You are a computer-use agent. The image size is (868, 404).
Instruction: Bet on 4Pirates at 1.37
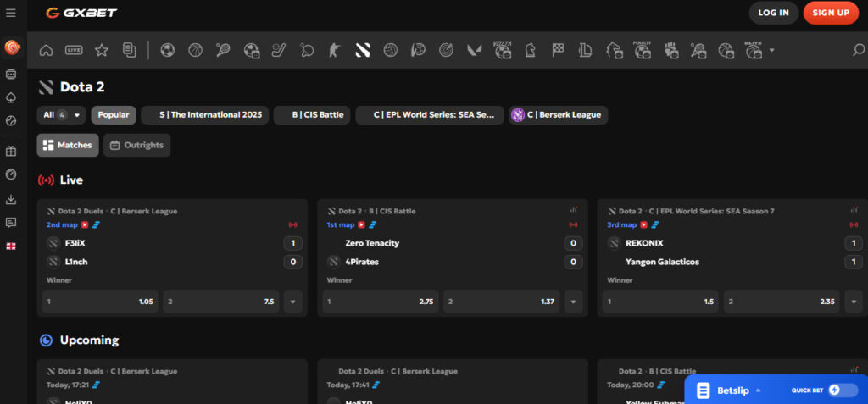(x=502, y=302)
